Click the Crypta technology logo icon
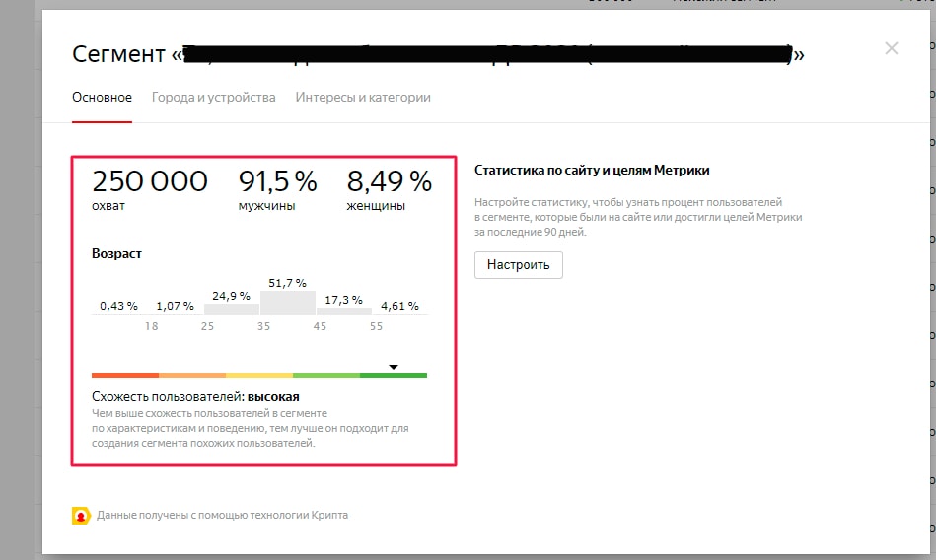Screen dimensions: 936x560 (81, 515)
